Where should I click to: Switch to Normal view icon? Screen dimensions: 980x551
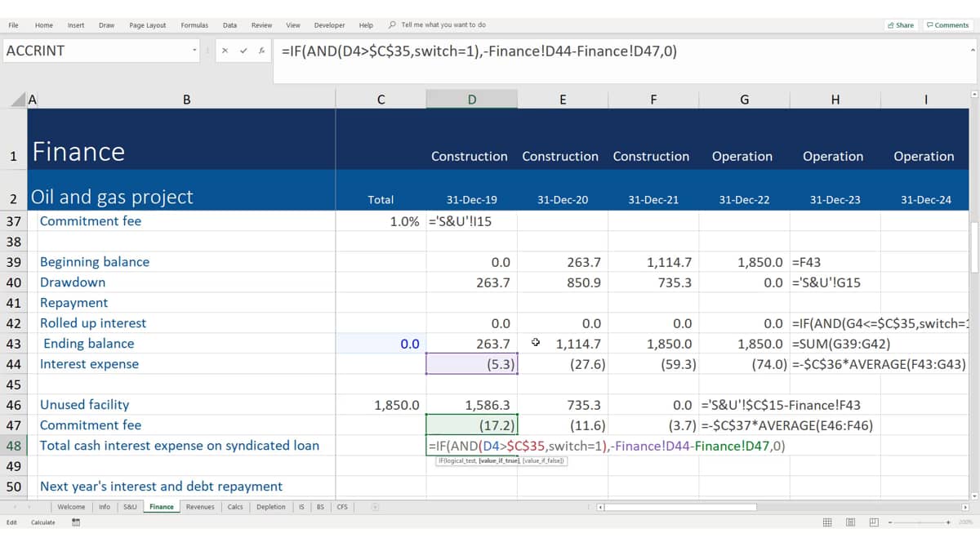pos(827,522)
